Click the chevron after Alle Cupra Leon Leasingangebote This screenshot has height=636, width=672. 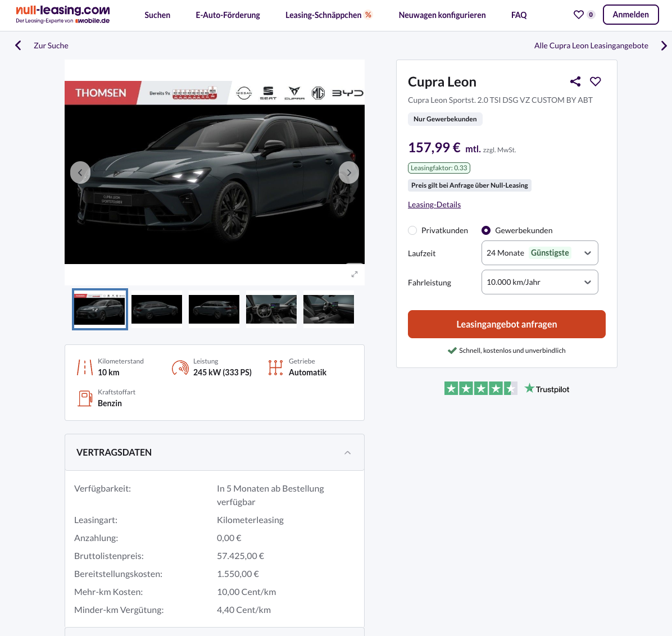click(x=664, y=46)
